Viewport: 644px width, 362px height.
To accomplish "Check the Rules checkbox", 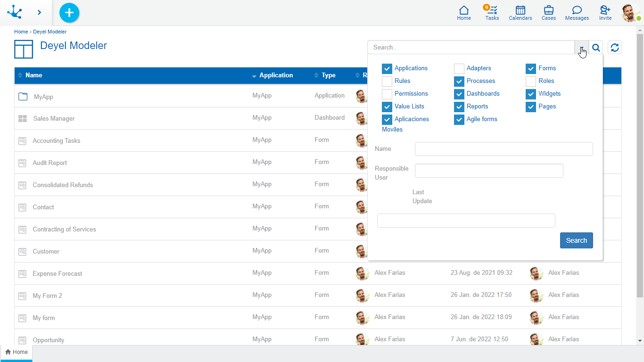I will 387,82.
